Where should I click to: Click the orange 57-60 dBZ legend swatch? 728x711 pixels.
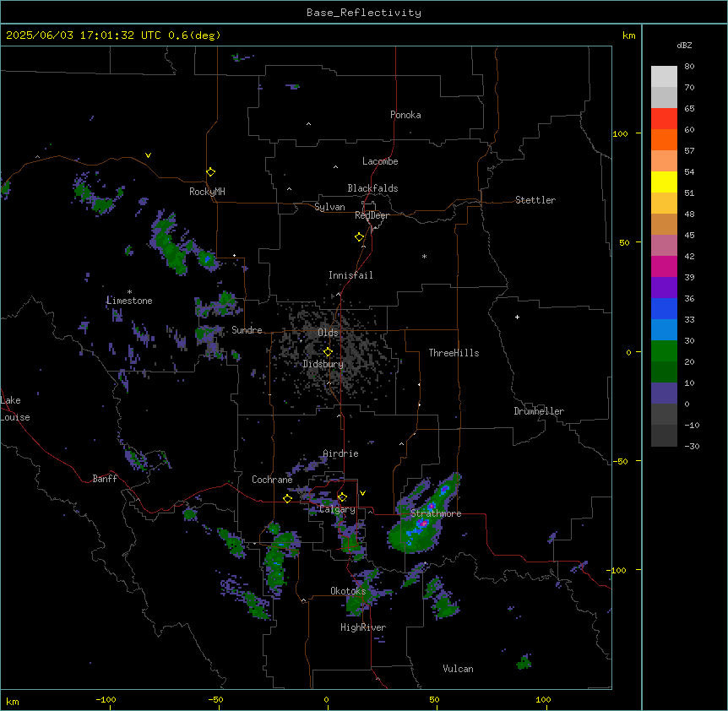(x=664, y=139)
